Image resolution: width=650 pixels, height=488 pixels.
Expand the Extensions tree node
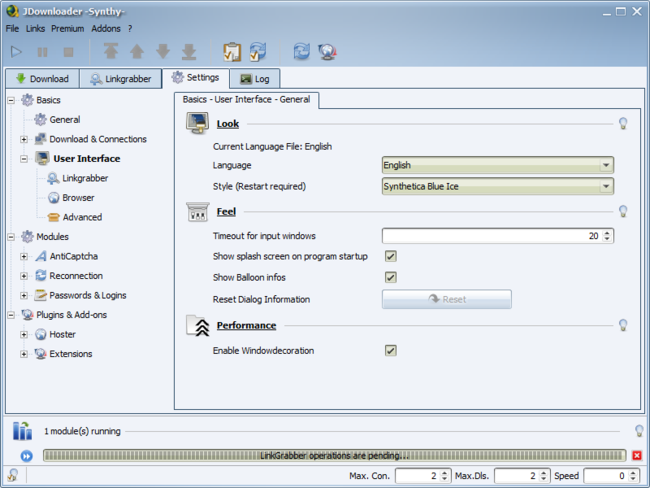click(x=24, y=354)
